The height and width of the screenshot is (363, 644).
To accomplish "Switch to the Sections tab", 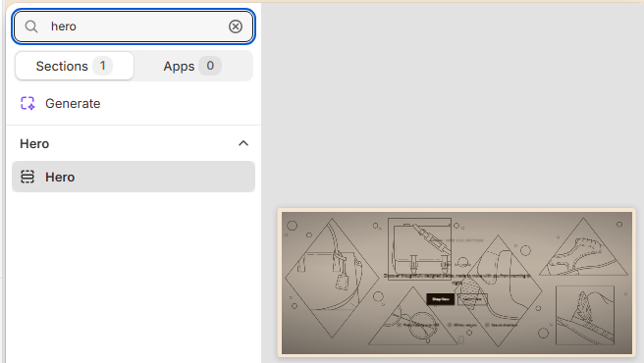I will click(75, 66).
